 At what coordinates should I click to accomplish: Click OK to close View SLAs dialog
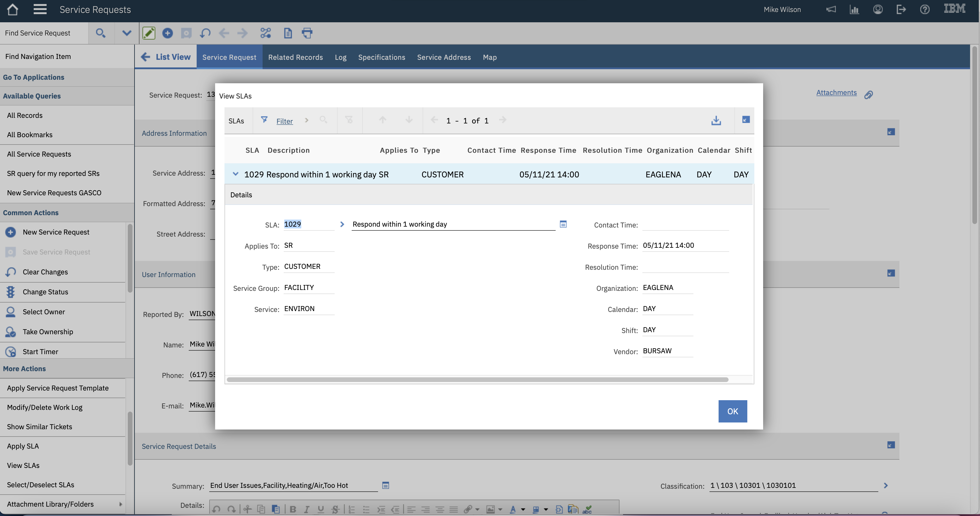click(732, 411)
